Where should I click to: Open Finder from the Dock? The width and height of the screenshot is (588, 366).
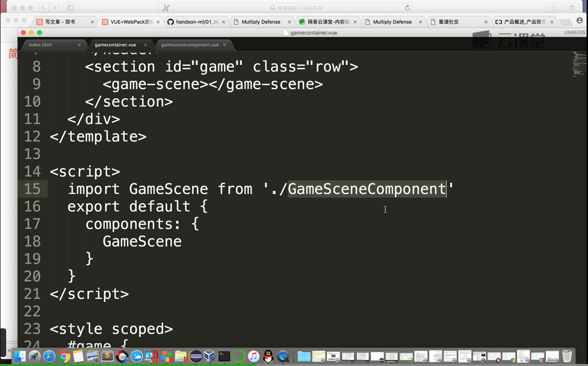(x=20, y=356)
